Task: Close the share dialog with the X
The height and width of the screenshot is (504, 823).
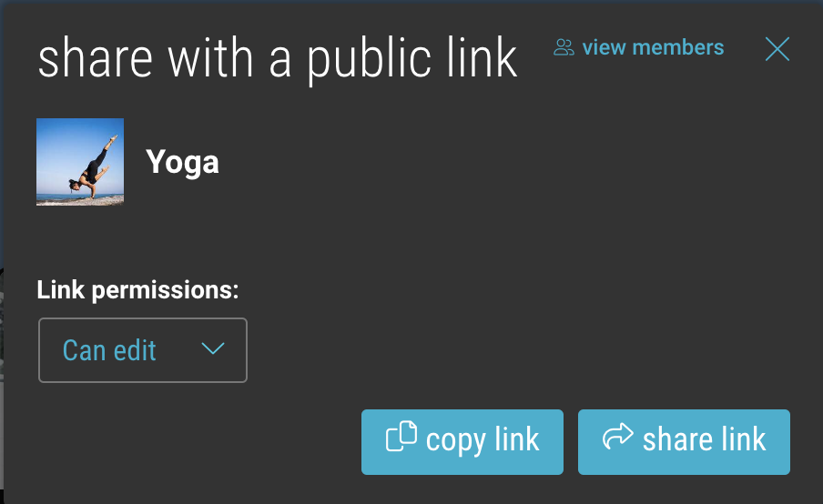Action: point(777,49)
